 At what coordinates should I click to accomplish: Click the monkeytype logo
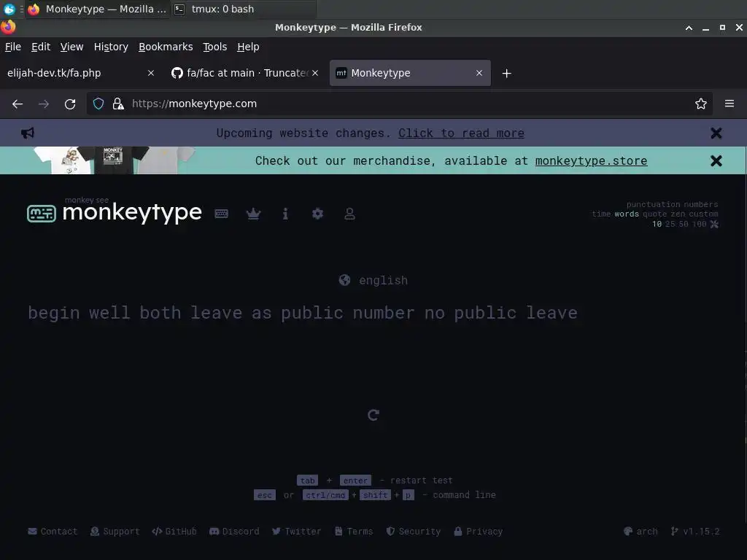(x=115, y=212)
